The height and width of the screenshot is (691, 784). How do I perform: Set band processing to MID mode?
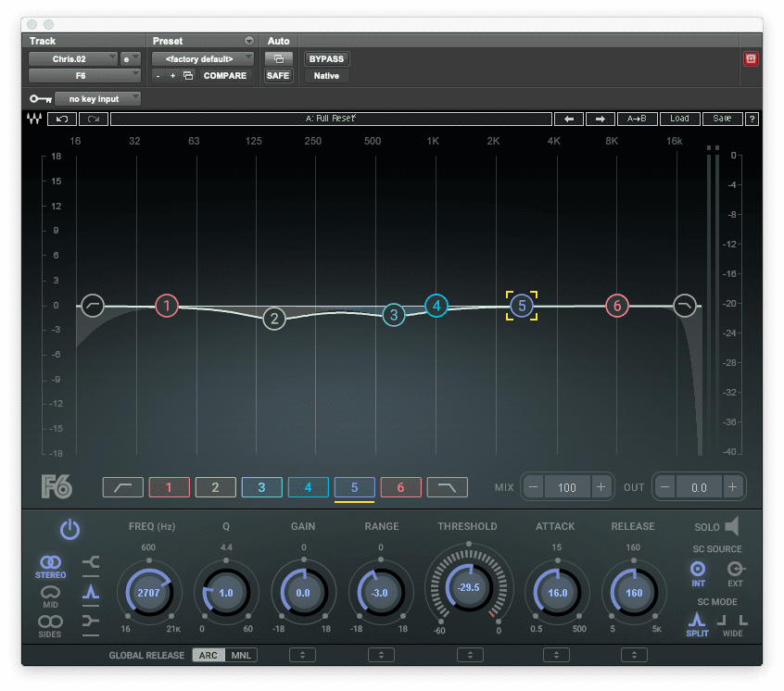[50, 593]
